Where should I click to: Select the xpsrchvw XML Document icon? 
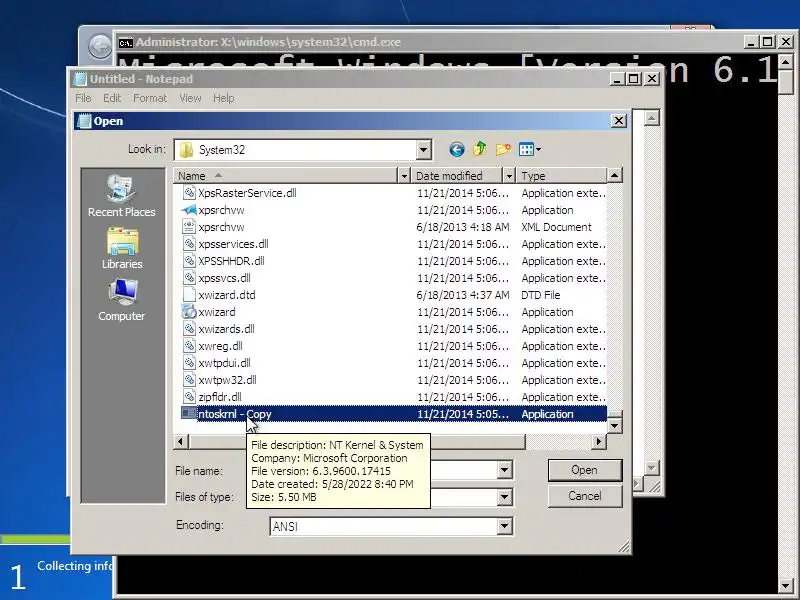pos(189,227)
